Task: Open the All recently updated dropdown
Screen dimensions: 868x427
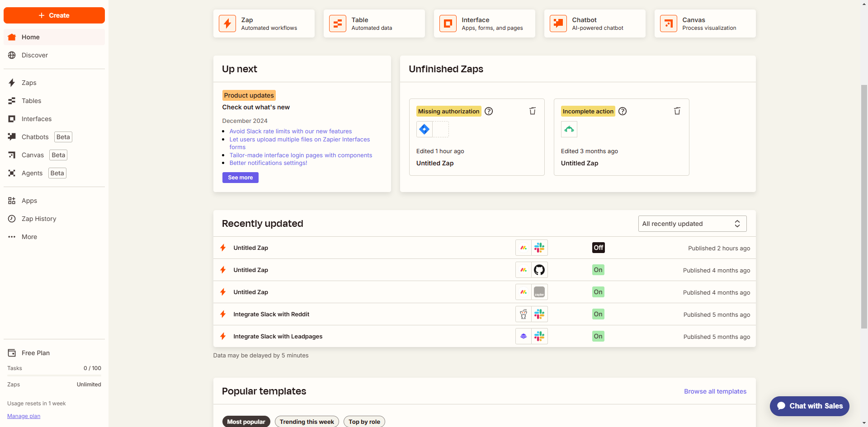Action: pyautogui.click(x=692, y=224)
